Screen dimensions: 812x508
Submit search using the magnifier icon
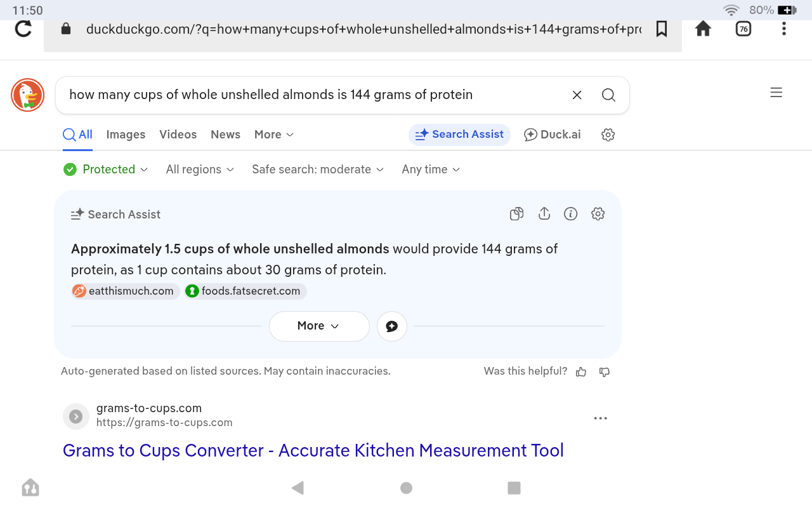(608, 95)
